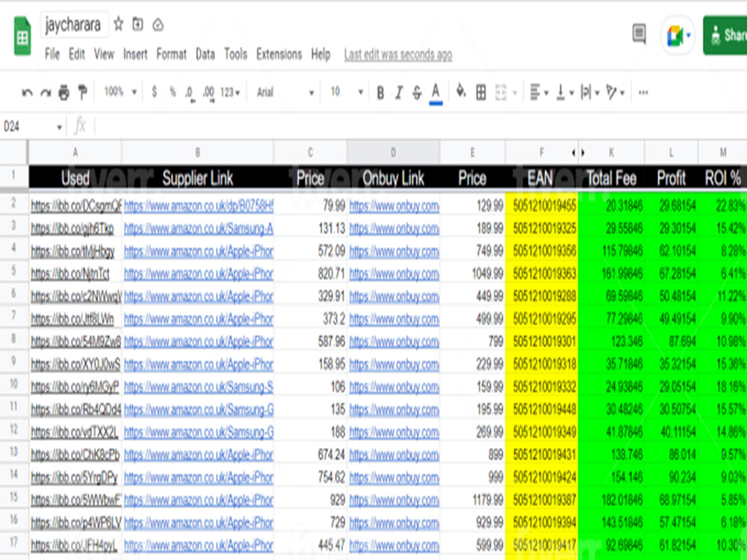Screen dimensions: 747x560
Task: Increase decimal places
Action: (x=208, y=93)
